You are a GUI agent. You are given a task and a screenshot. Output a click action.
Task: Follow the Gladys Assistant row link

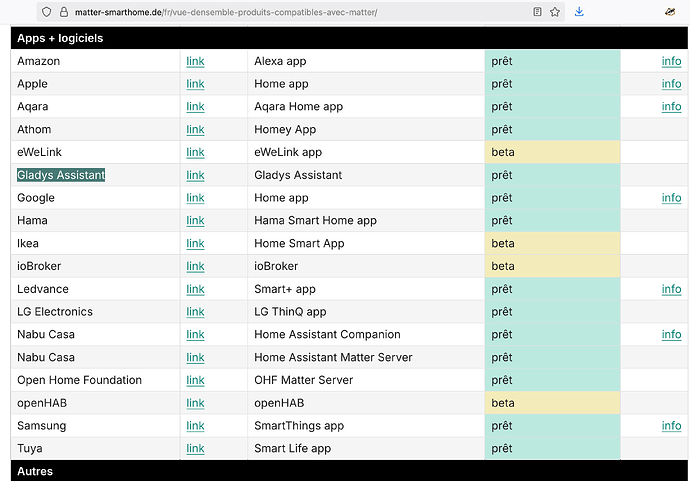click(x=195, y=175)
